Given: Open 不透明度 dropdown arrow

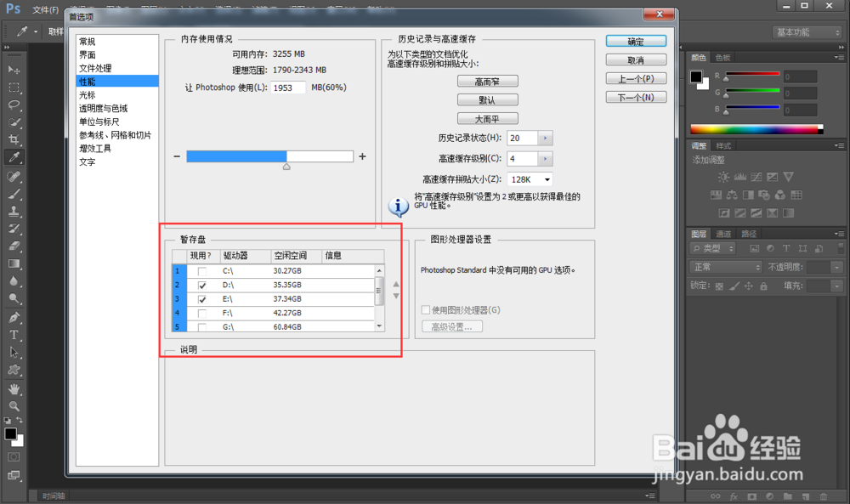Looking at the screenshot, I should 837,267.
